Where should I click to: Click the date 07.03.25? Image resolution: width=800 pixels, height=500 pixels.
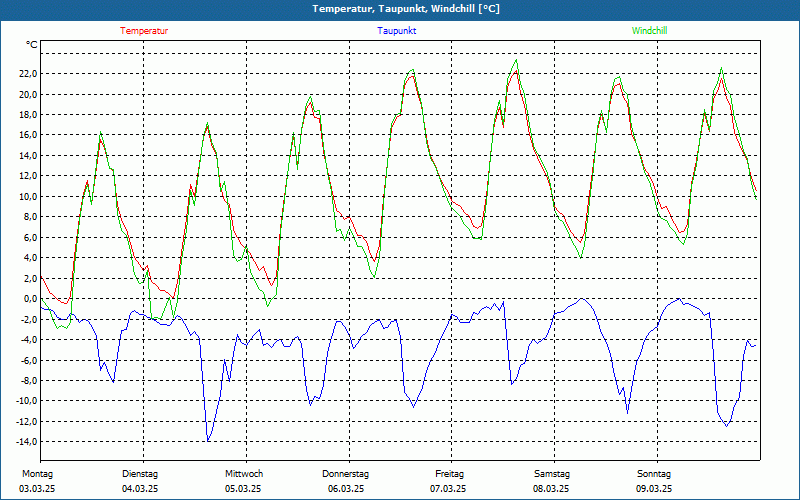pos(448,489)
